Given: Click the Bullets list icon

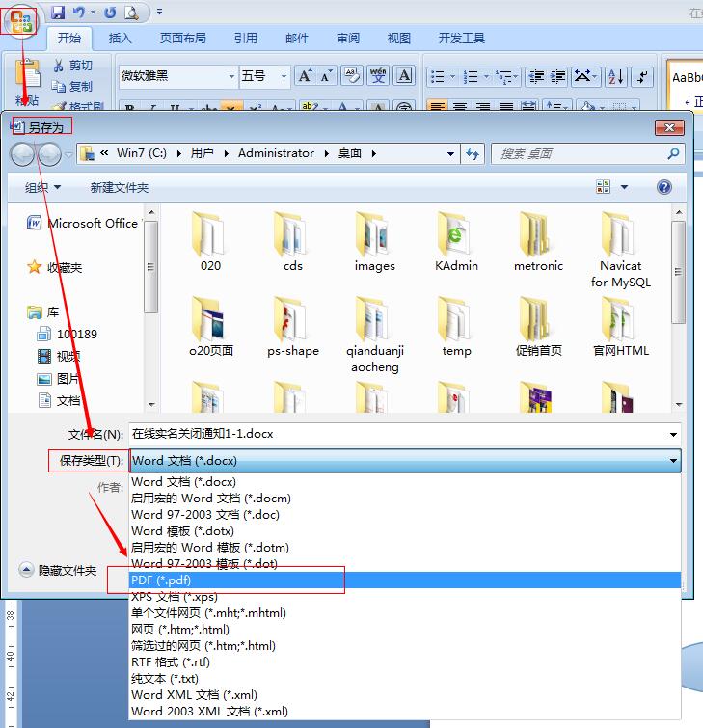Looking at the screenshot, I should click(438, 76).
